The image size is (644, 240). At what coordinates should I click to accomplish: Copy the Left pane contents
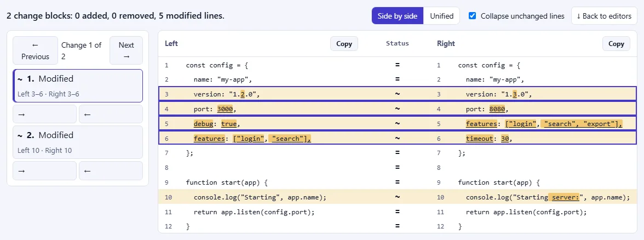(344, 44)
